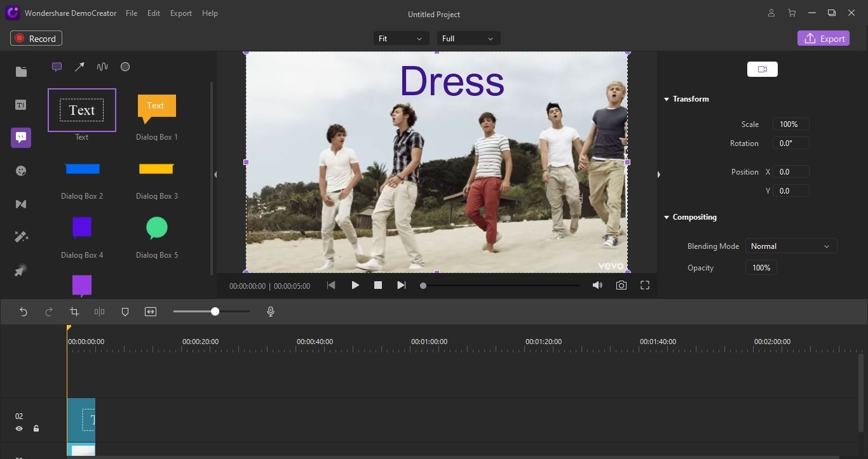Open the File menu

pyautogui.click(x=132, y=13)
